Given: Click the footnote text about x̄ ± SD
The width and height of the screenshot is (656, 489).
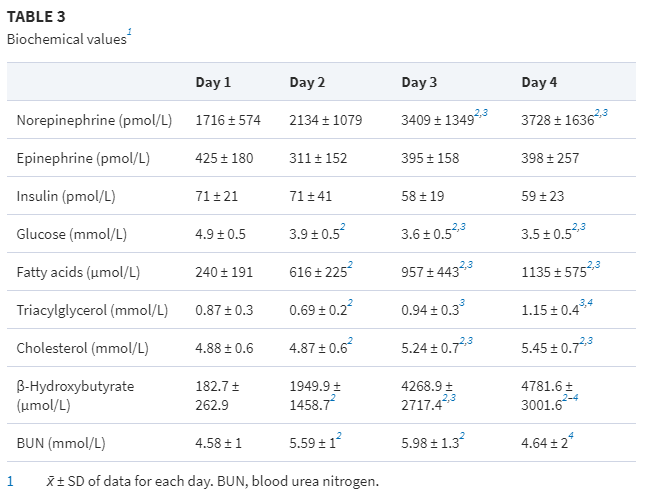Looking at the screenshot, I should click(x=213, y=481).
